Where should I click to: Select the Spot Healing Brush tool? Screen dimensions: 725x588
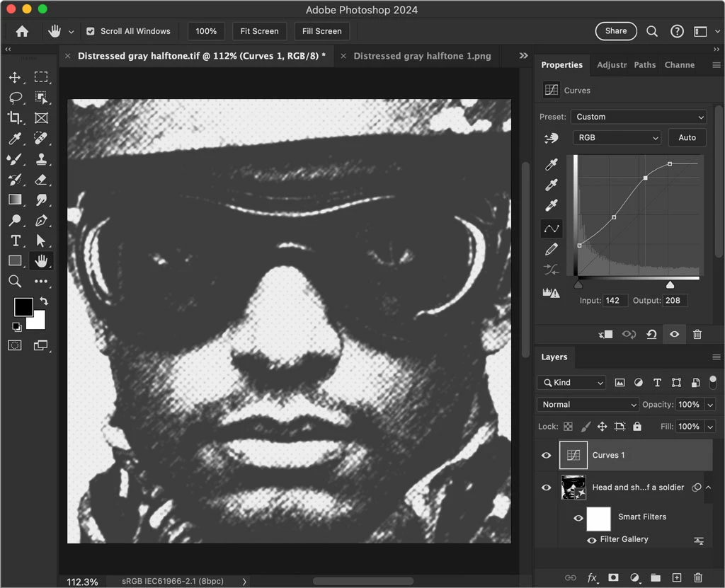point(41,138)
